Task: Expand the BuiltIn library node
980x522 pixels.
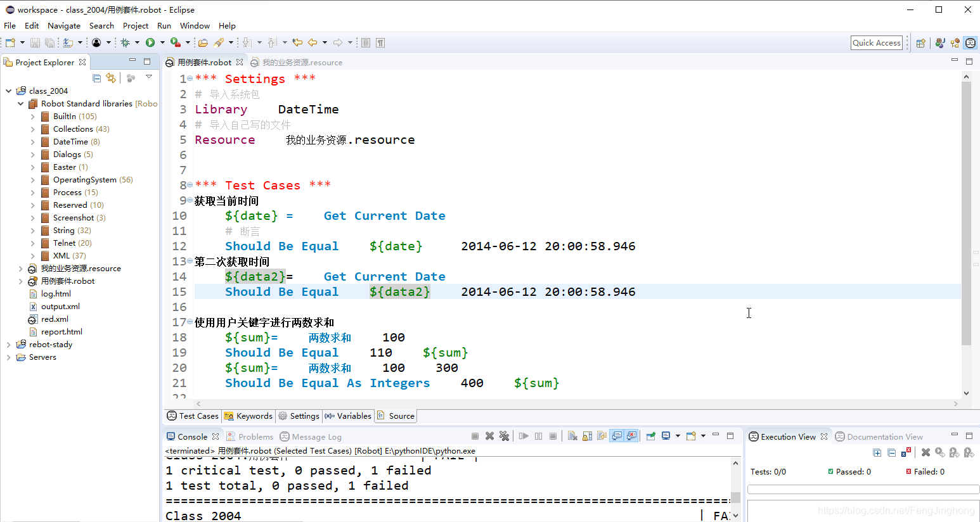Action: click(33, 116)
